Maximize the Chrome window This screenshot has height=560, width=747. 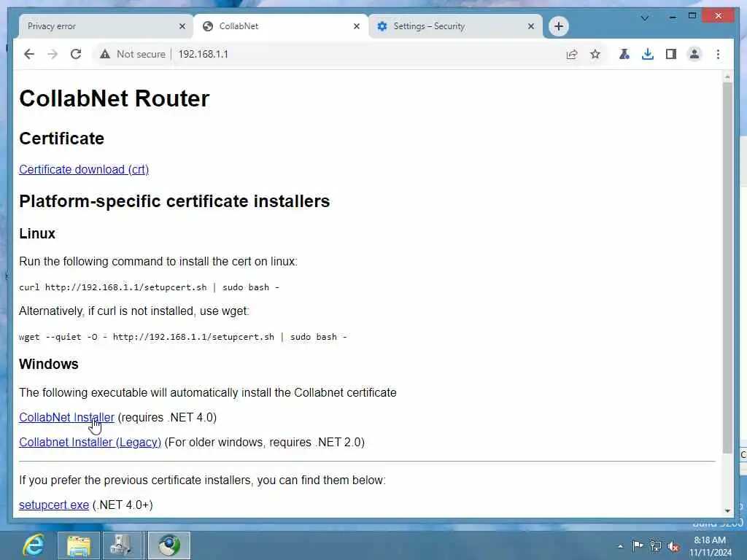tap(692, 16)
